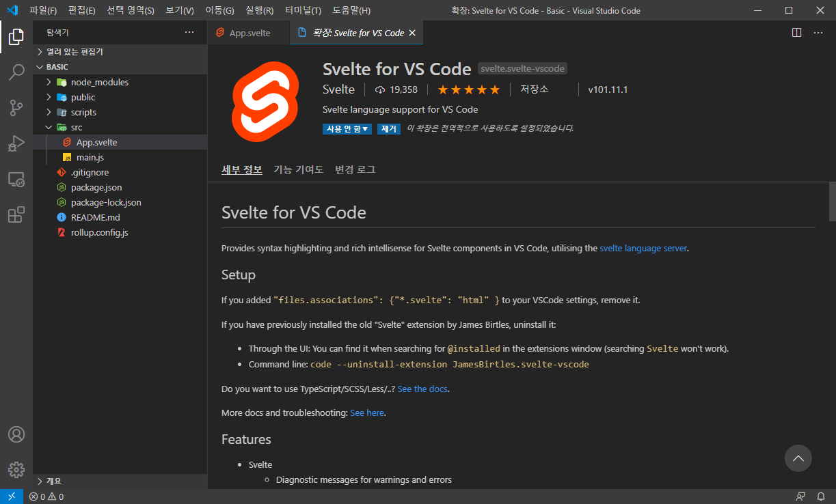Select App.svelte in the file tree

coord(120,142)
